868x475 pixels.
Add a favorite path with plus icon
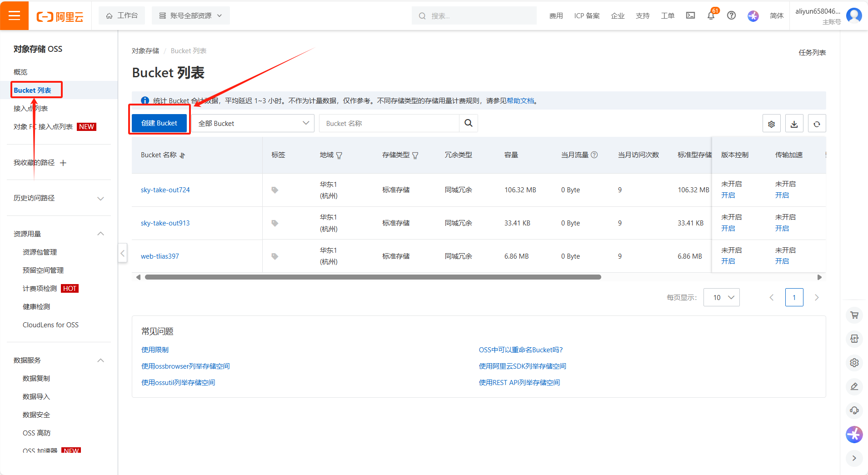coord(63,163)
